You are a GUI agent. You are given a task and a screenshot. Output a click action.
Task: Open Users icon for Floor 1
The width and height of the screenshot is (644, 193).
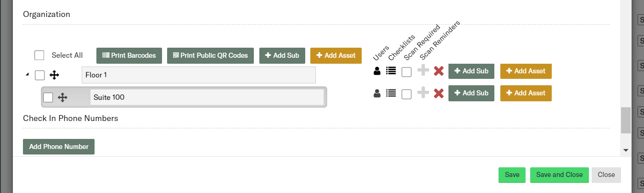pyautogui.click(x=377, y=71)
